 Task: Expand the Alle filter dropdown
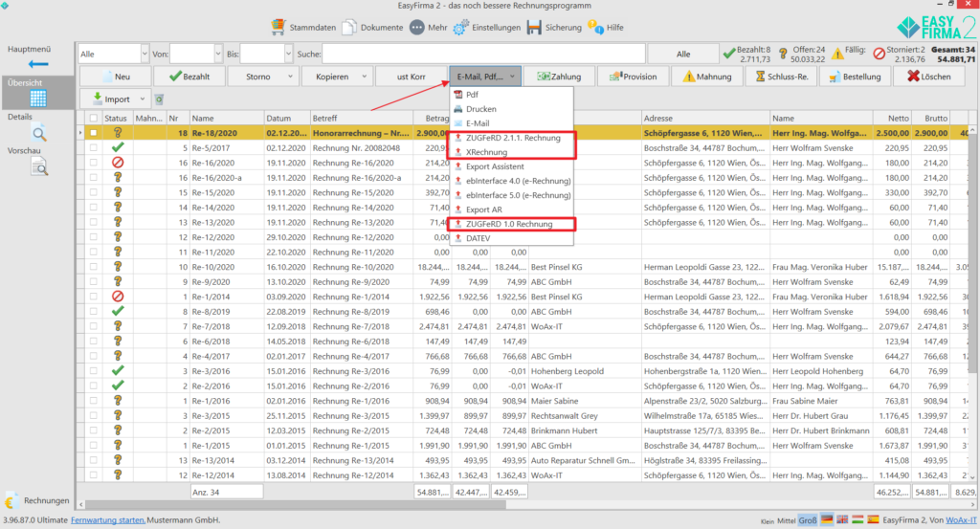(145, 54)
